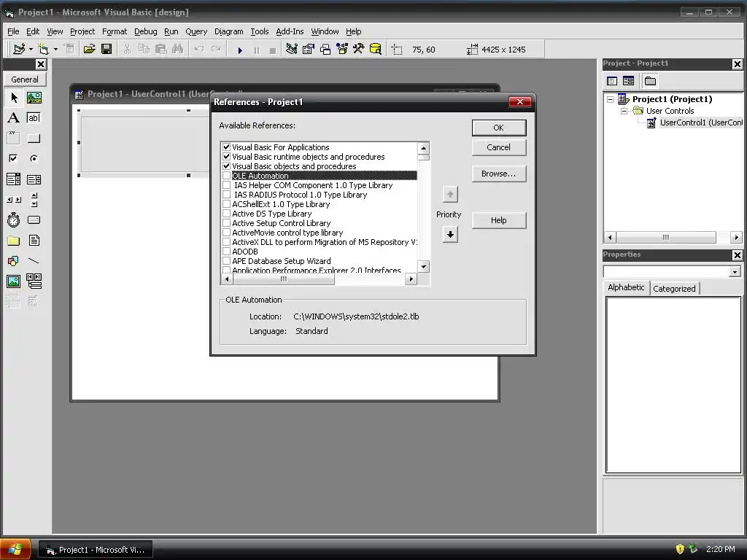Screen dimensions: 747x560
Task: Click Toggle Folders icon in Project panel
Action: (650, 81)
